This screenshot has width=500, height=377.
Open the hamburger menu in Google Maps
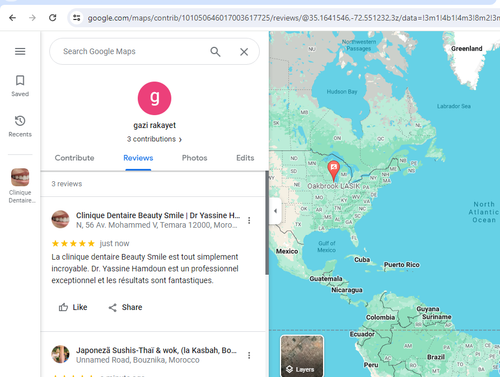pyautogui.click(x=20, y=51)
